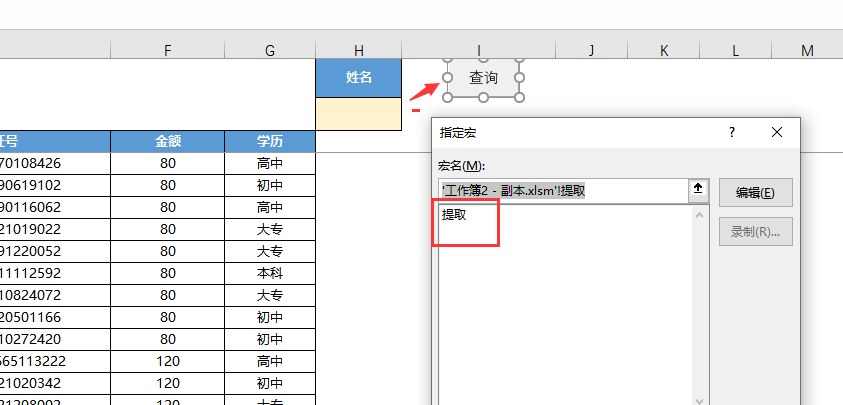Click the 高中 cell in row 70108426
The height and width of the screenshot is (405, 843).
click(x=270, y=164)
